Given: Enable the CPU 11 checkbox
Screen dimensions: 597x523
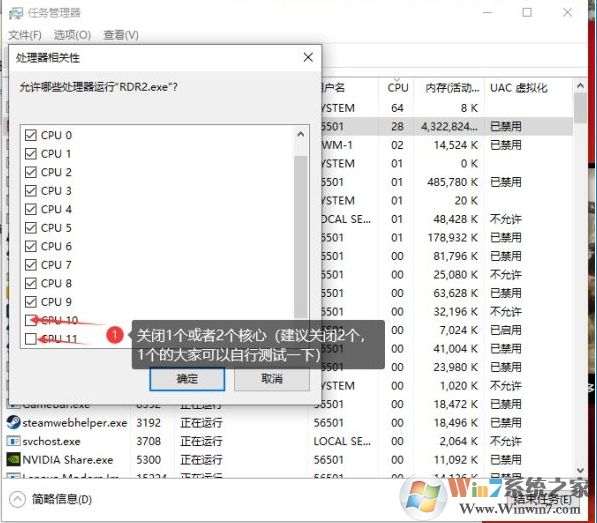Looking at the screenshot, I should click(31, 339).
